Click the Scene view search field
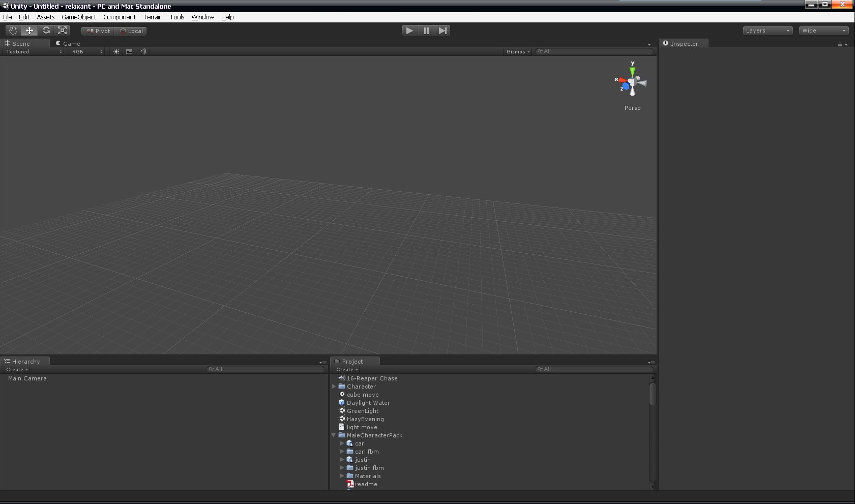Screen dimensions: 855x504 point(594,51)
